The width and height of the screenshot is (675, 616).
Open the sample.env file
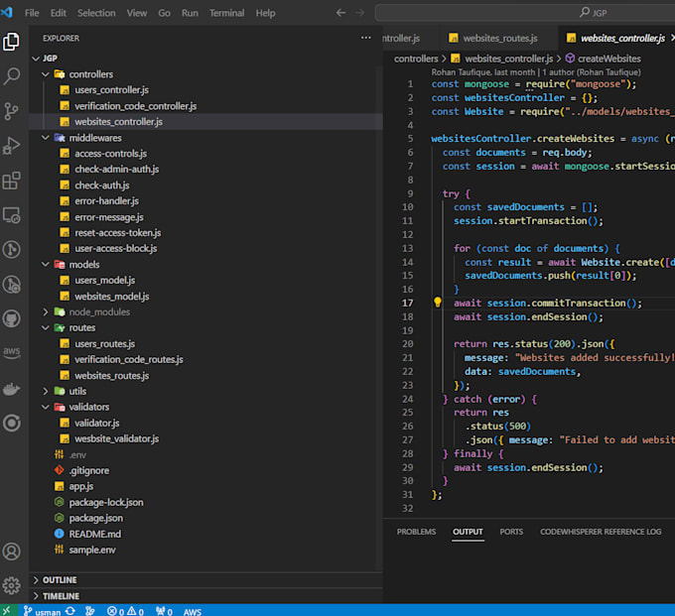click(x=92, y=550)
